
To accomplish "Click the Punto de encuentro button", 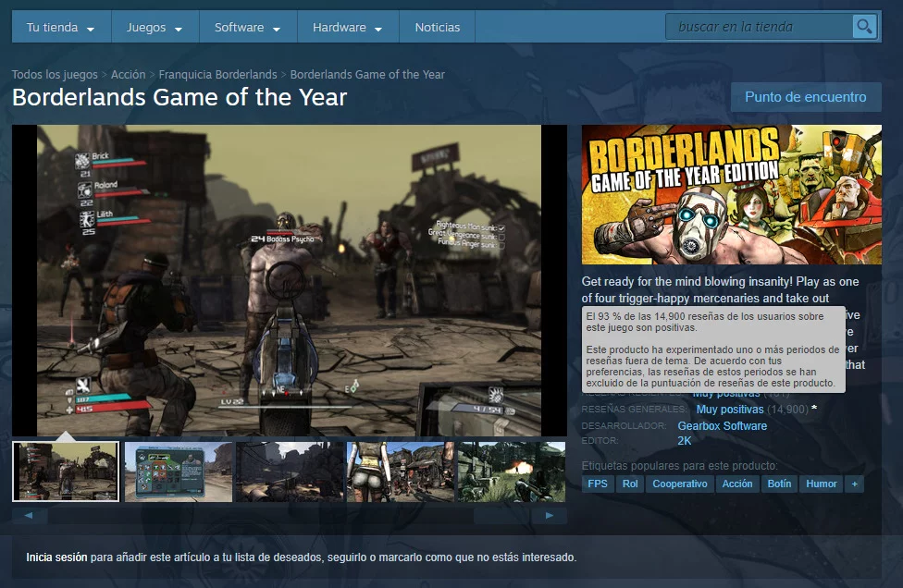I will [805, 97].
